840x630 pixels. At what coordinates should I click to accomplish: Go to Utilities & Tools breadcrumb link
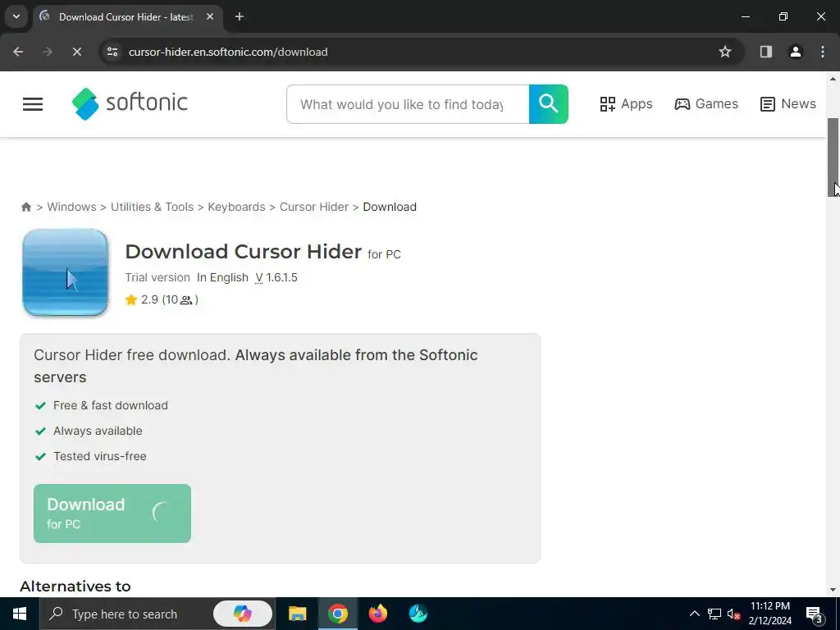[152, 207]
